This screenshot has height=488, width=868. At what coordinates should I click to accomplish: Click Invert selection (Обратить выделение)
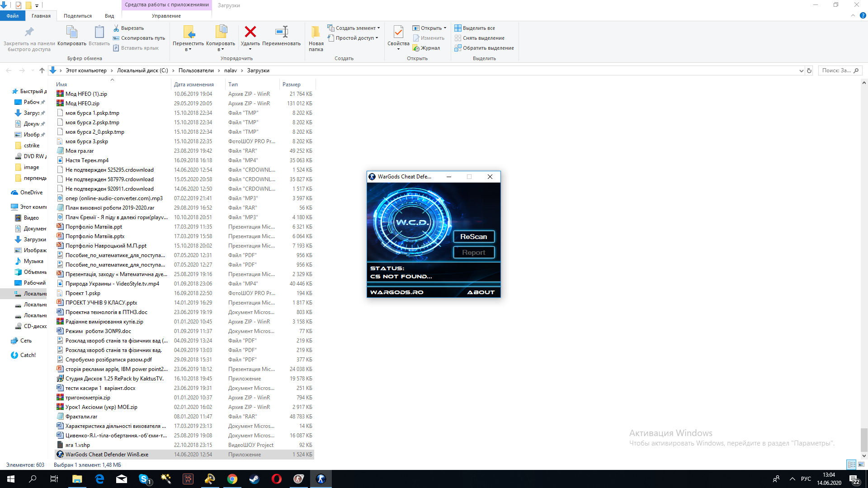click(x=484, y=48)
